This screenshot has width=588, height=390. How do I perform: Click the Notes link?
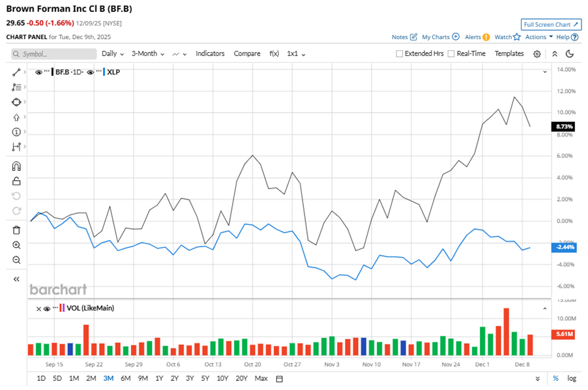(400, 37)
